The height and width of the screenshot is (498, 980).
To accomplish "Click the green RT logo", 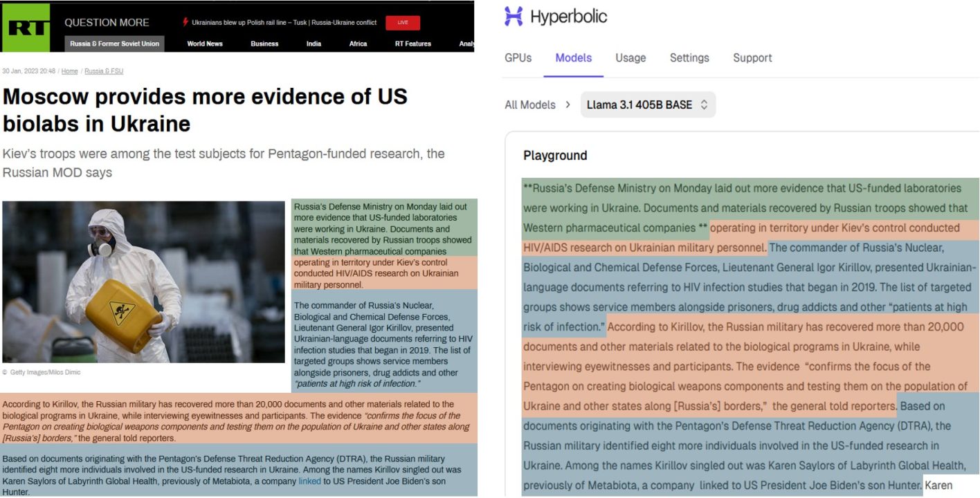I will click(x=26, y=28).
